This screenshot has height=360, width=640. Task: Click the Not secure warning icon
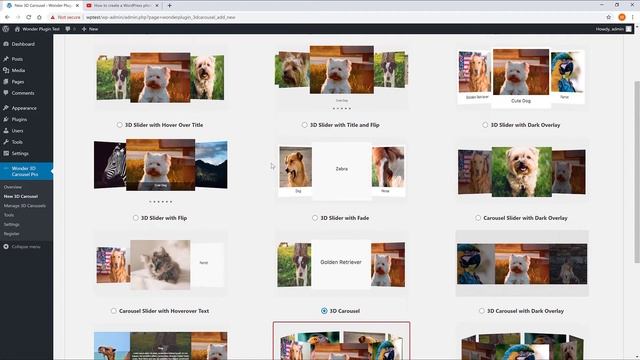53,17
